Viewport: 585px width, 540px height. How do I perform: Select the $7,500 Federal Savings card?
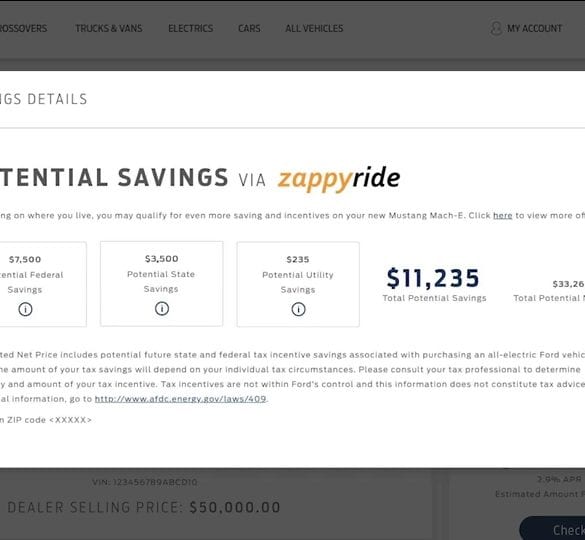pos(43,284)
